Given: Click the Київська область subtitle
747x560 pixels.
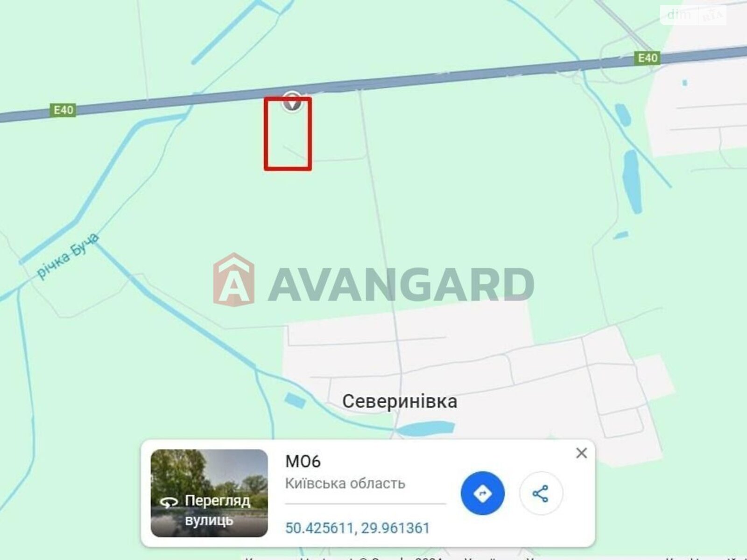Looking at the screenshot, I should coord(345,483).
